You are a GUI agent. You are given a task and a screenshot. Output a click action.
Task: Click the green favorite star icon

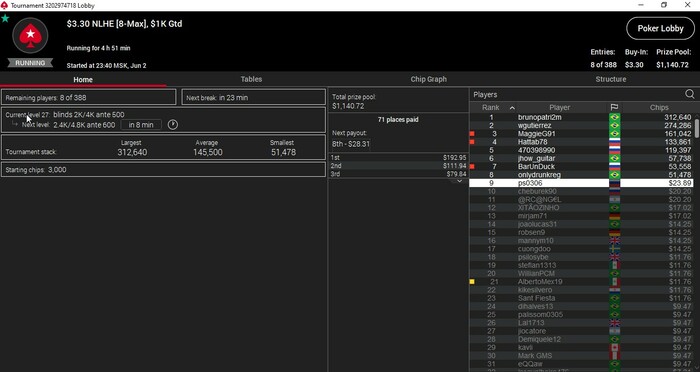point(5,18)
